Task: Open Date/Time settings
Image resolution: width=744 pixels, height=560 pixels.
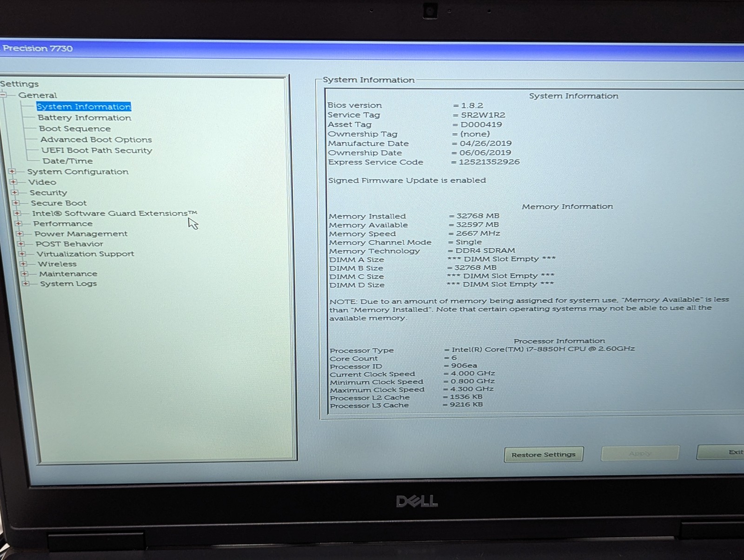Action: (x=68, y=161)
